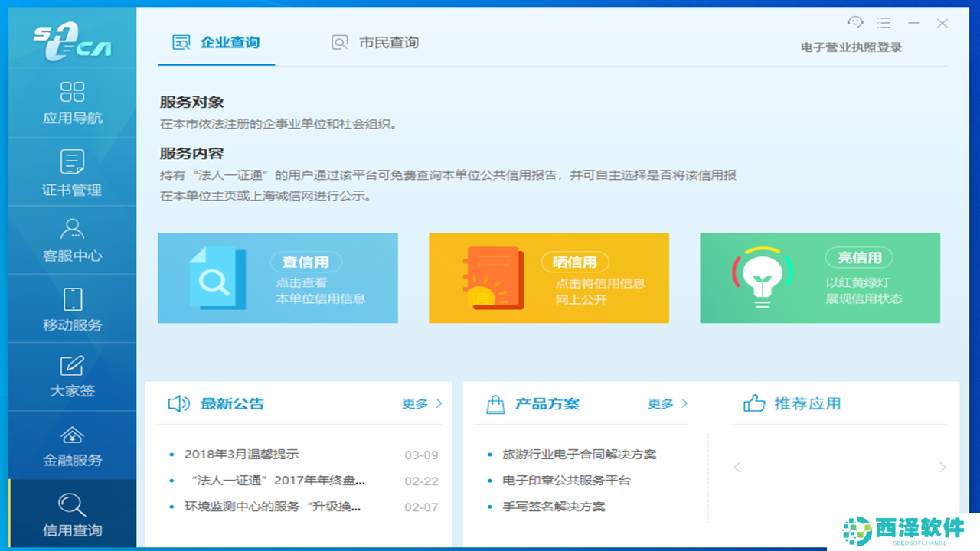Select 信用查询 magnifier icon in sidebar
980x551 pixels.
(x=72, y=504)
